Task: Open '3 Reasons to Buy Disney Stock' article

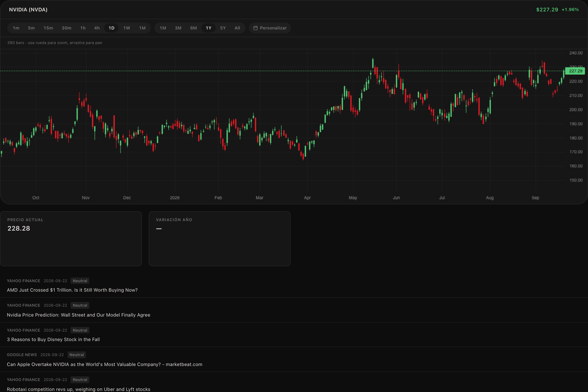Action: pos(53,340)
